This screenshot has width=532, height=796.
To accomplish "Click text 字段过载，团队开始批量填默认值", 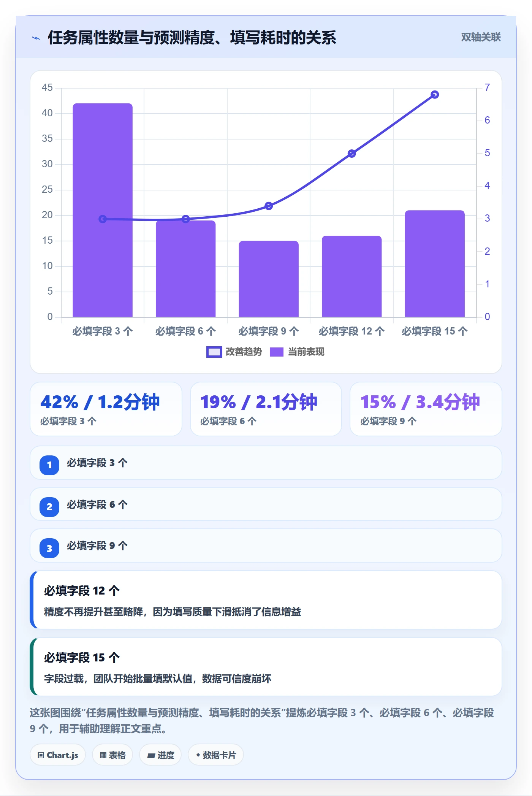I will [118, 679].
